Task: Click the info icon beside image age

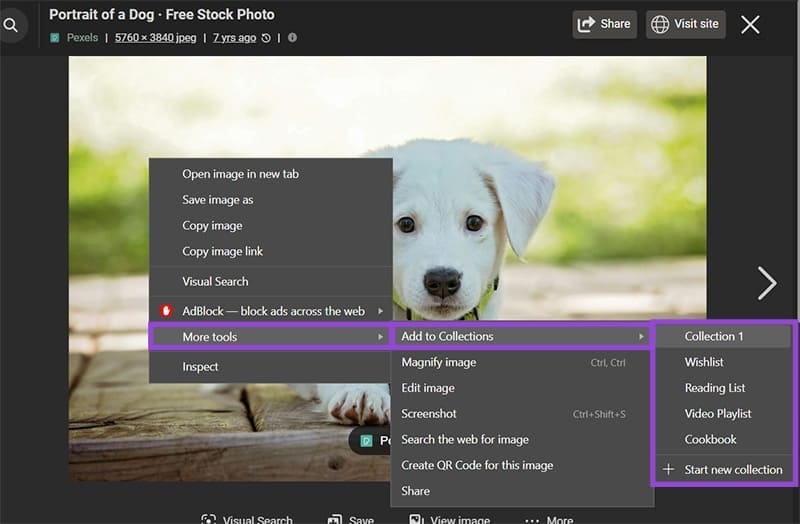Action: point(292,38)
